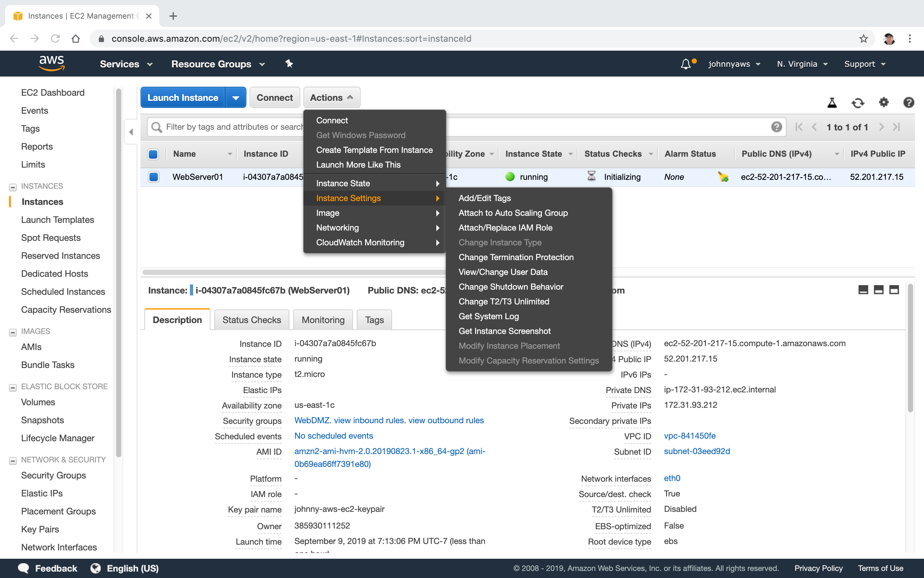Open the Chrome three-dot menu
Viewport: 924px width, 578px height.
click(x=910, y=39)
